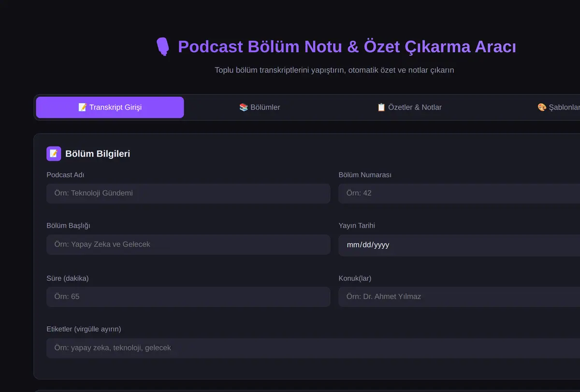Click the Podcast Adı label
This screenshot has width=580, height=392.
pyautogui.click(x=65, y=175)
